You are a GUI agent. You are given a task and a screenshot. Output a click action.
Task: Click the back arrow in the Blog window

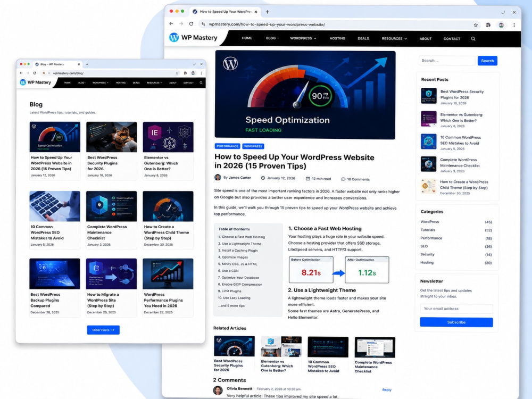coord(21,73)
